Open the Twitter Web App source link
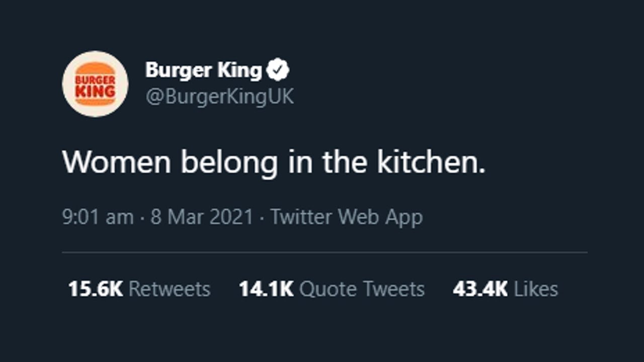The height and width of the screenshot is (362, 644). tap(346, 217)
